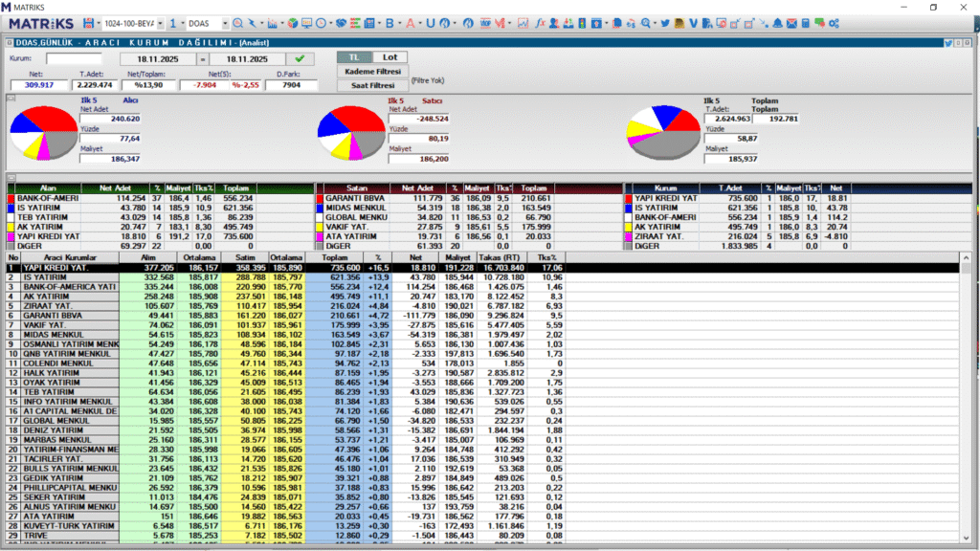Viewport: 980px width, 551px height.
Task: Open the 1024-100-BEYAZ layout dropdown
Action: click(x=159, y=22)
